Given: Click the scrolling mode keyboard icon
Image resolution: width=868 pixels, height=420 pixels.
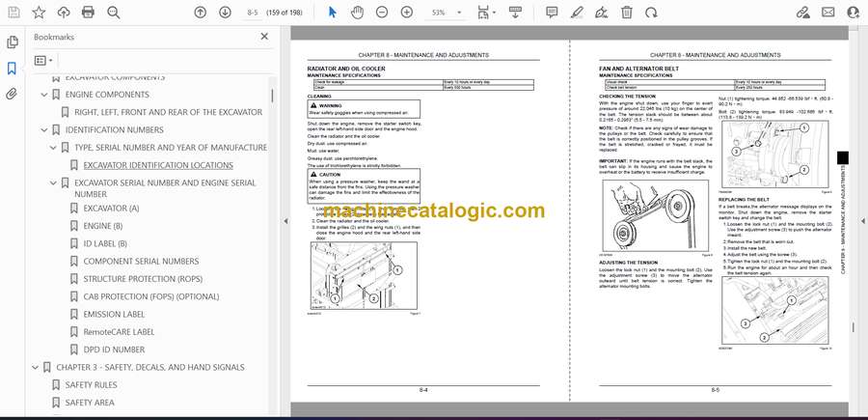Looking at the screenshot, I should 515,13.
